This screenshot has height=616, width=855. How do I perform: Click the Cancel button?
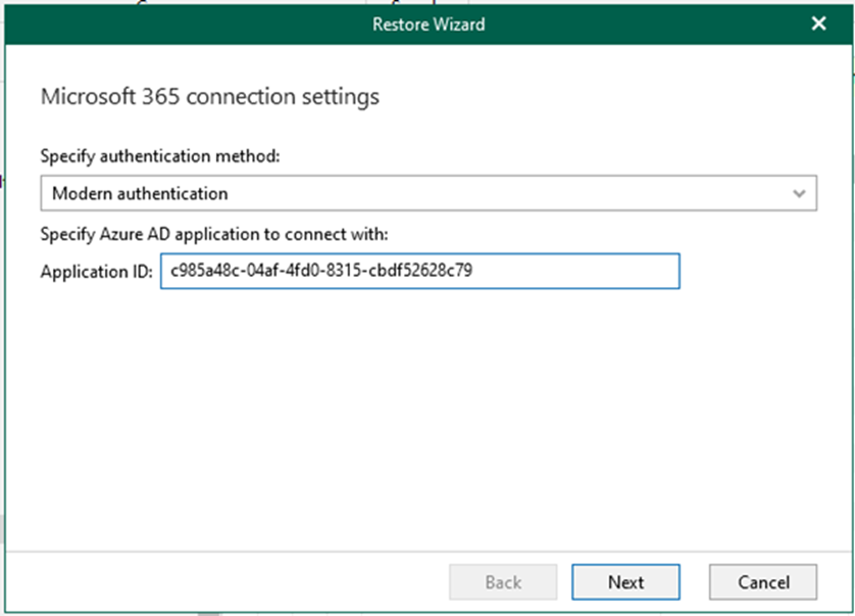coord(763,582)
